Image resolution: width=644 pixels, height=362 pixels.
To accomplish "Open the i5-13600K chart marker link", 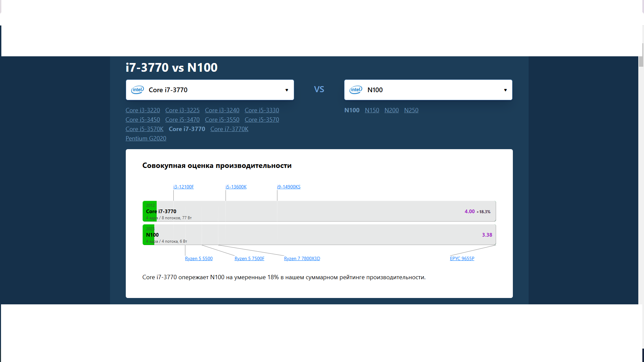I will [236, 187].
